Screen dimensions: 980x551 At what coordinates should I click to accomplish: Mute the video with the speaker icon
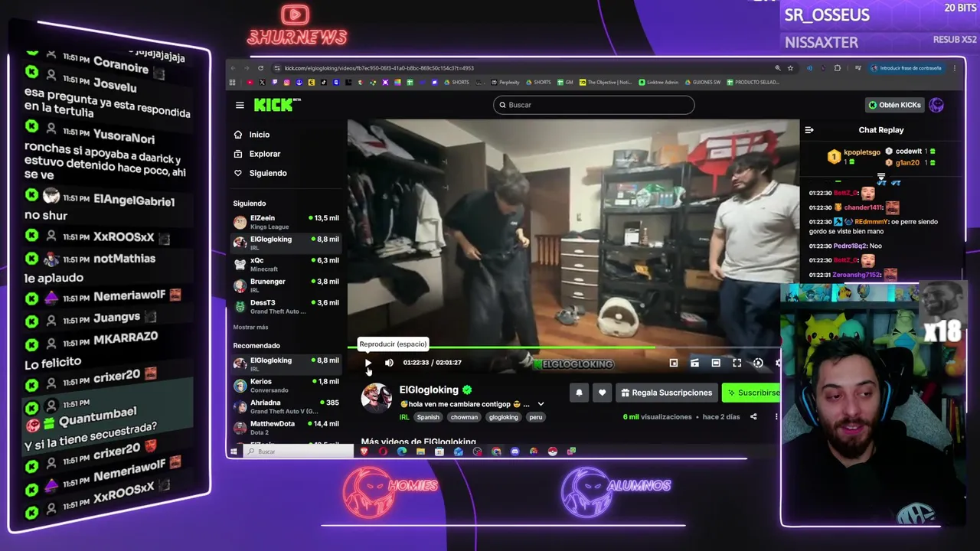point(389,363)
